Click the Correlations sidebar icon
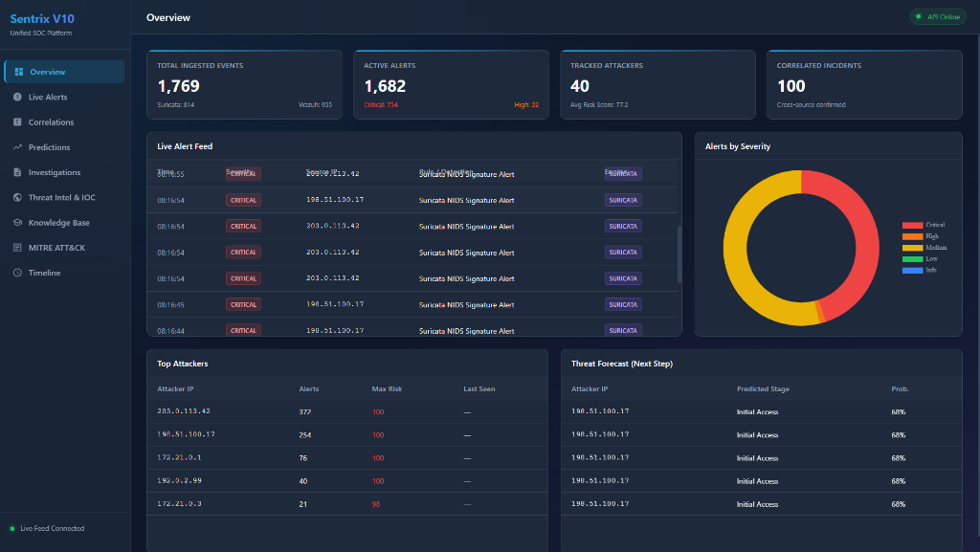This screenshot has height=552, width=980. click(x=17, y=121)
